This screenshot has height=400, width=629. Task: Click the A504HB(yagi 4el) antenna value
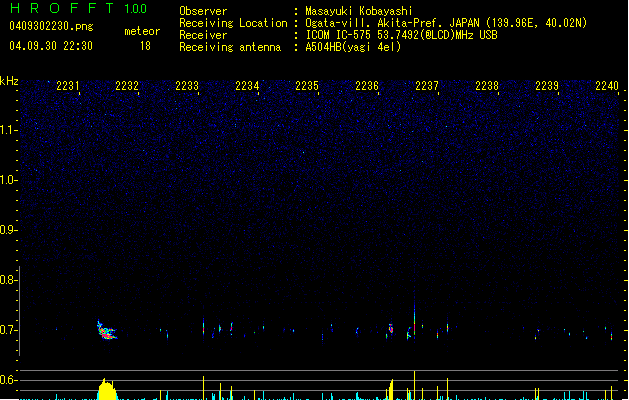[x=353, y=47]
